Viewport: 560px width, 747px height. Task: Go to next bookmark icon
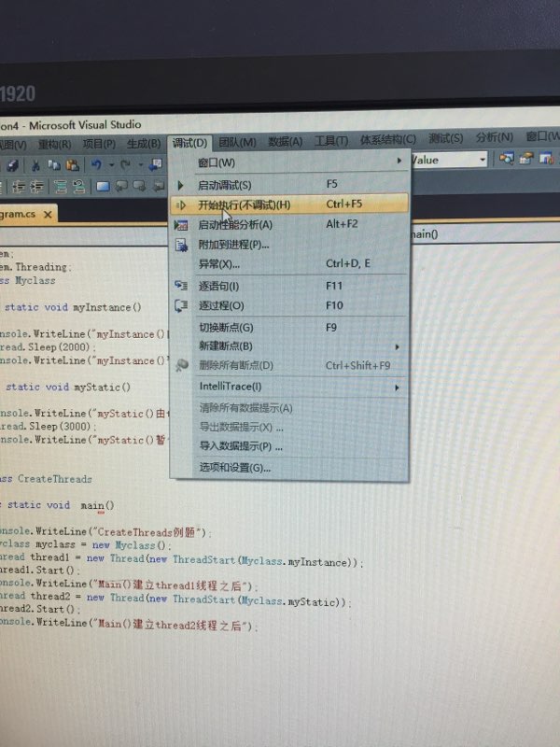139,186
